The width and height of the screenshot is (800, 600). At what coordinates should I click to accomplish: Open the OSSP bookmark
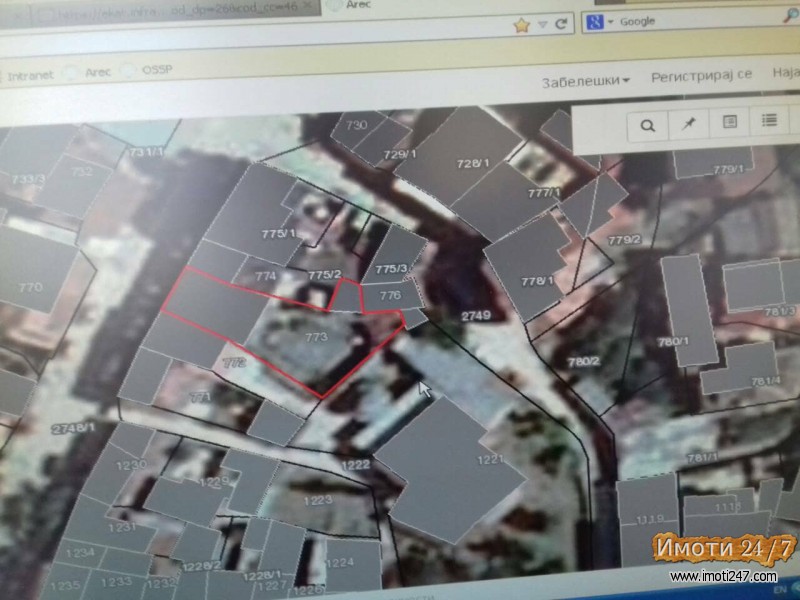[154, 71]
